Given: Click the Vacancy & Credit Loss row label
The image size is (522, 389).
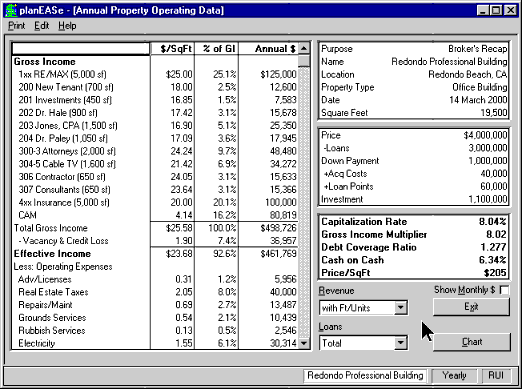Looking at the screenshot, I should 63,241.
